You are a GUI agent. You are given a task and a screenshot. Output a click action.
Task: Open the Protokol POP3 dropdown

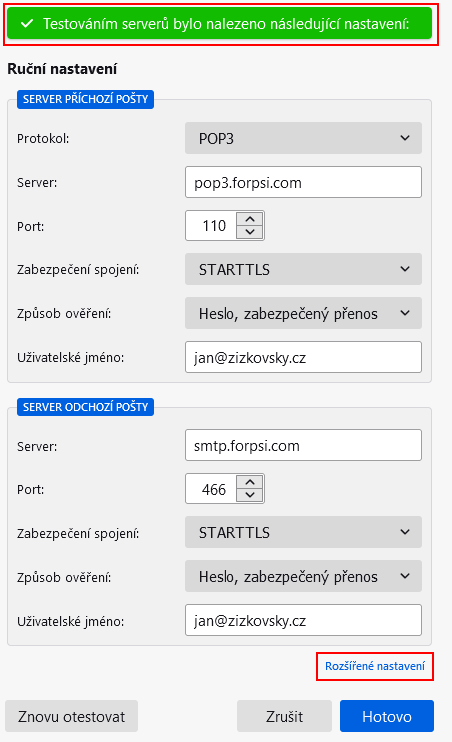pyautogui.click(x=303, y=138)
